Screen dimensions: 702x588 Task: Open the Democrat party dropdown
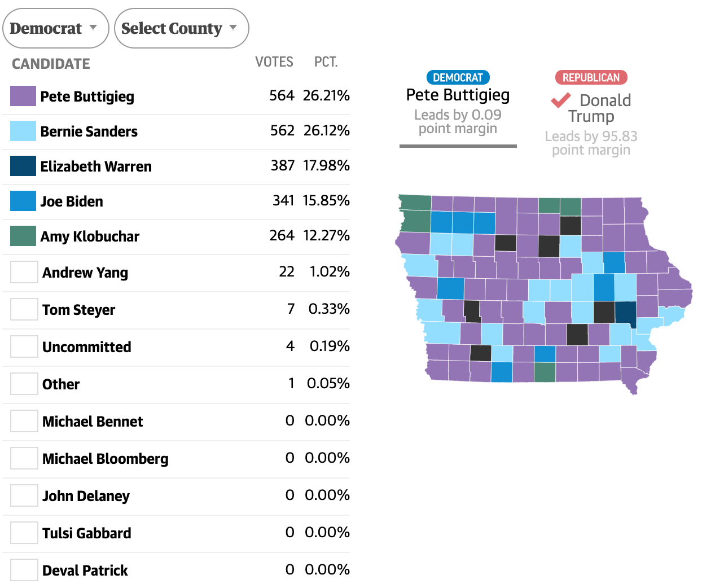(55, 28)
